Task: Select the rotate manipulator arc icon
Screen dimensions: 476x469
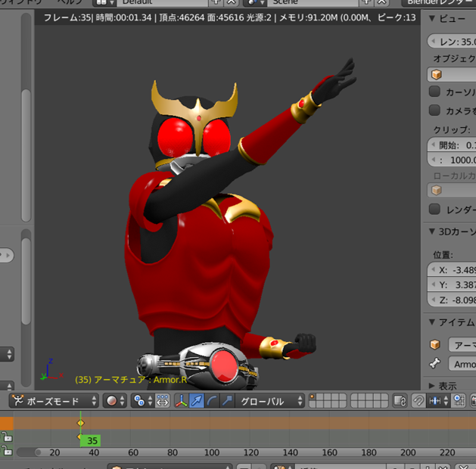Action: point(212,401)
